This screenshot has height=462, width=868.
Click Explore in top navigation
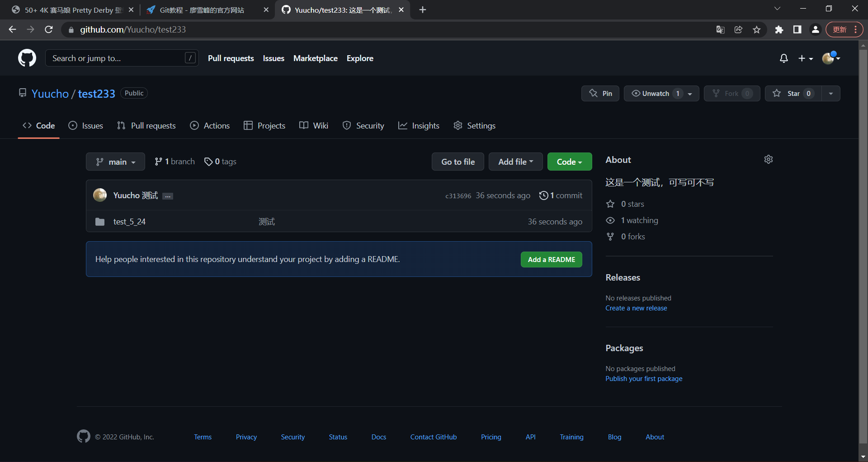tap(360, 58)
